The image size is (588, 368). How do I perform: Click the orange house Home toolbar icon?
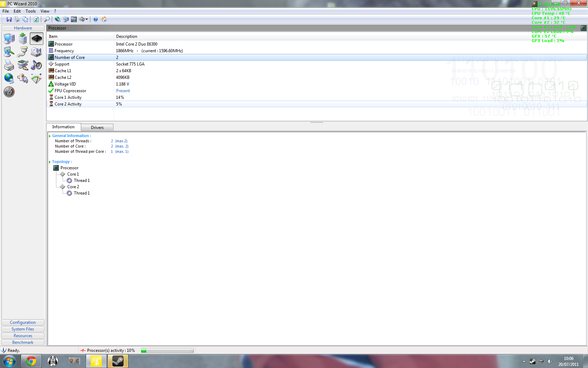(104, 19)
